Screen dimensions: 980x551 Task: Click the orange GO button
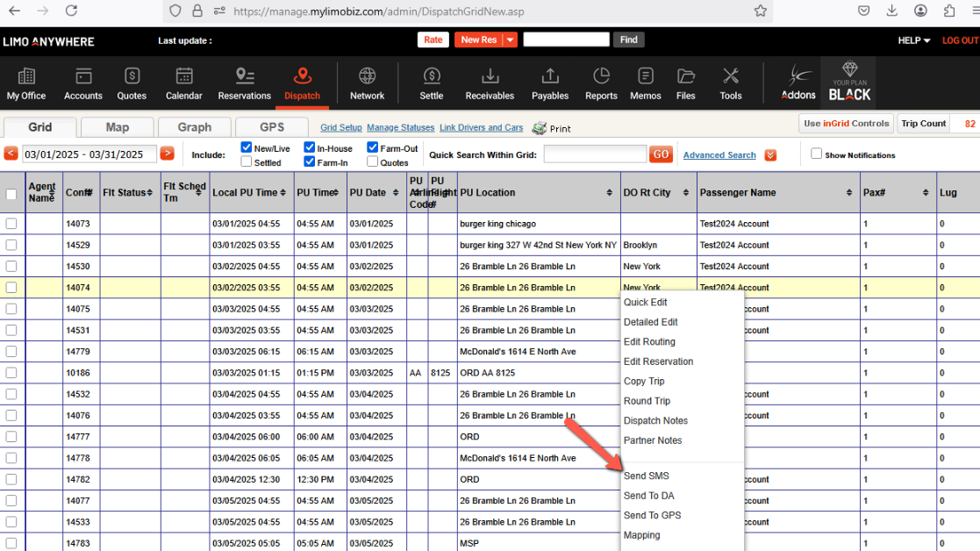(661, 154)
